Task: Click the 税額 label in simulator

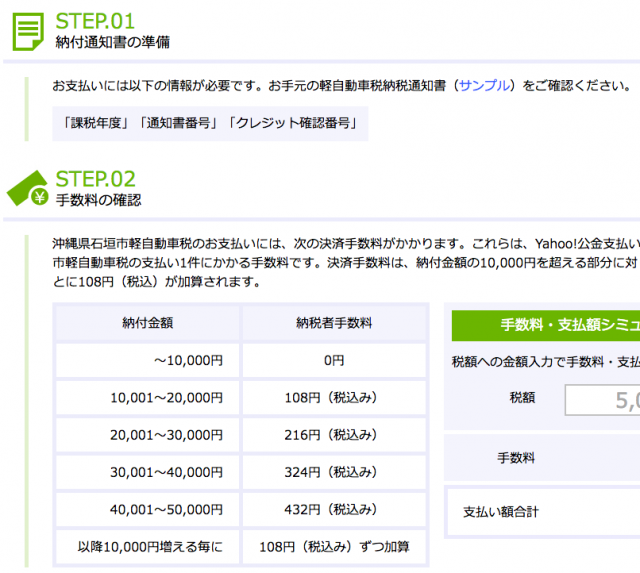Action: tap(522, 397)
